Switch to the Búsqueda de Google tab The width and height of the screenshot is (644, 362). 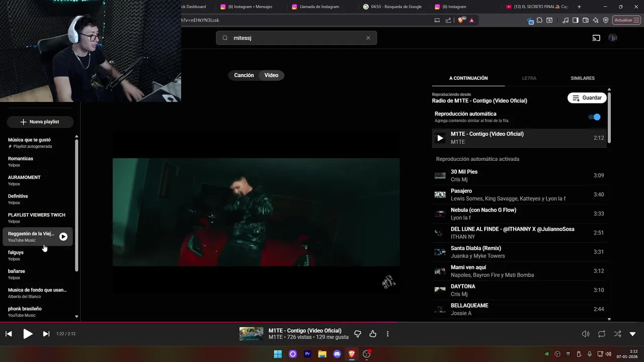point(396,7)
